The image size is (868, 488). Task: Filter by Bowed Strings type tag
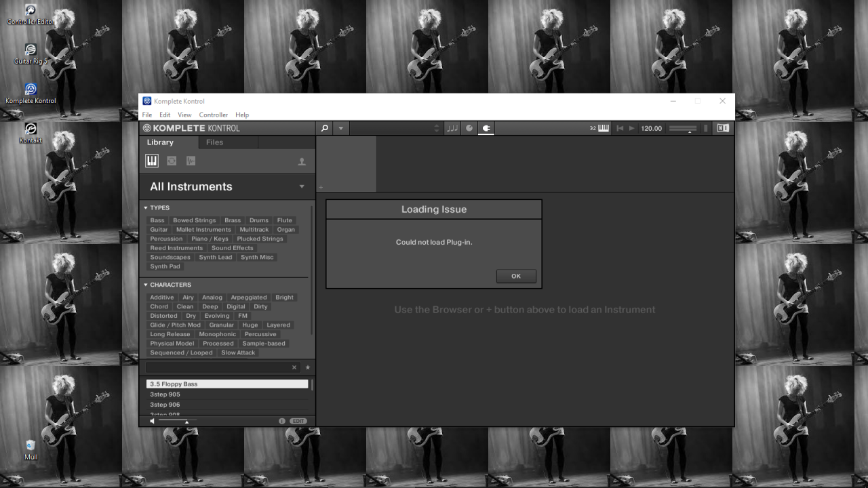tap(194, 220)
